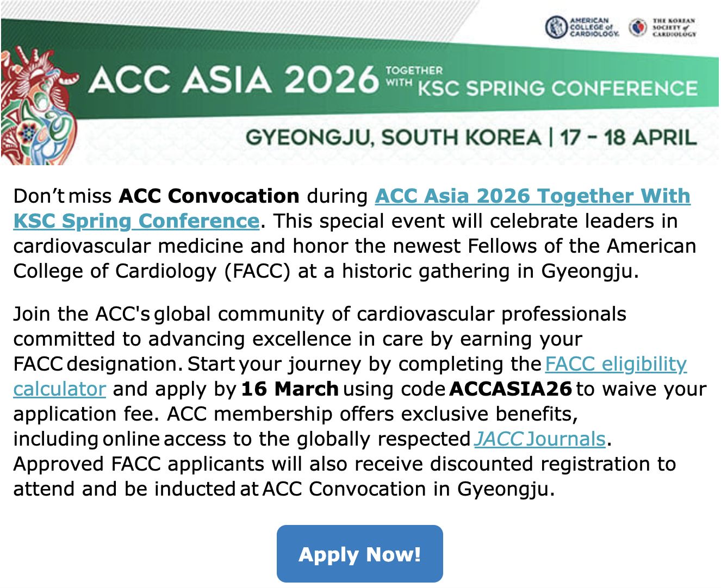Click the bold "16 March" deadline
Screen dimensions: 721x588
coord(290,389)
